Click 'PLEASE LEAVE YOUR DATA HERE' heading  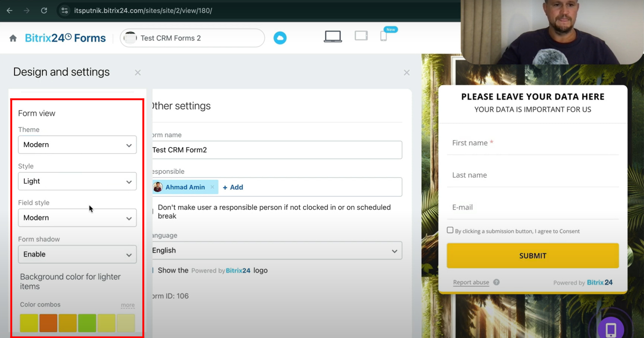click(533, 97)
